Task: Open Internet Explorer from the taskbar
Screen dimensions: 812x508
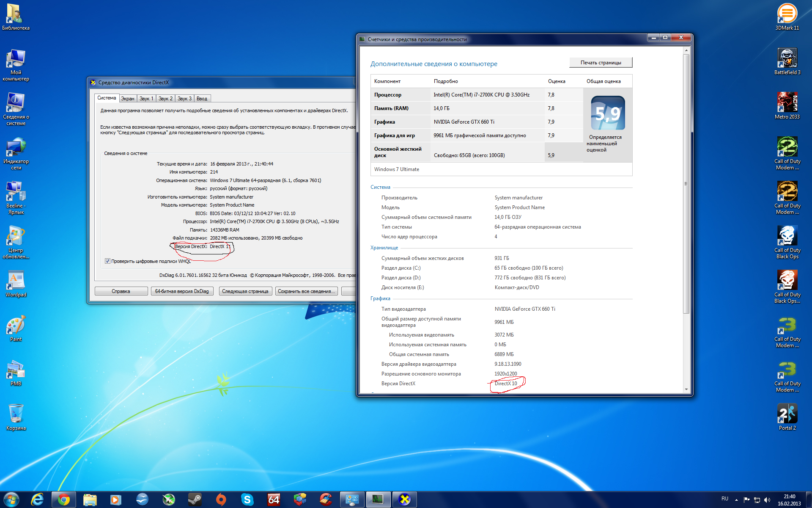Action: click(38, 500)
